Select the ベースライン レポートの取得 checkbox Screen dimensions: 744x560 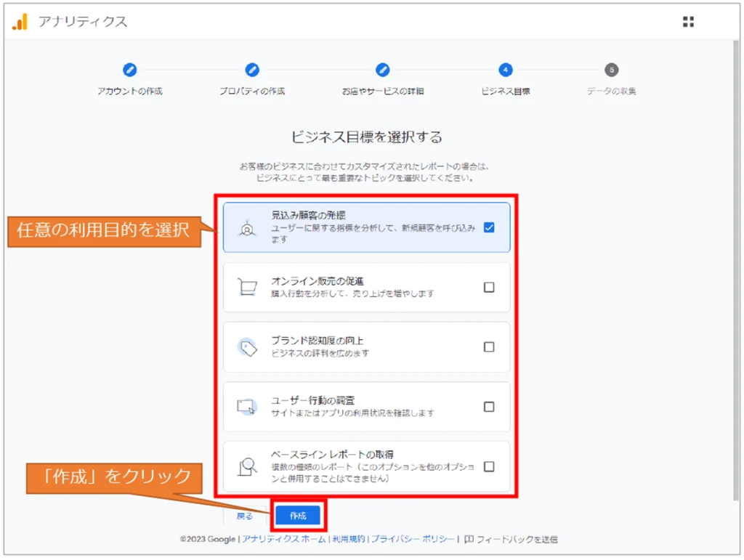pos(489,466)
